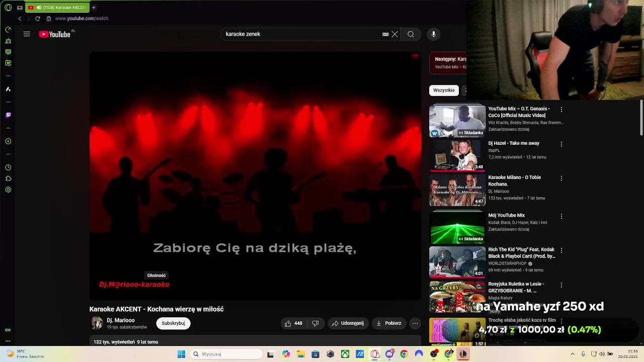644x362 pixels.
Task: Start voice search with the microphone icon
Action: [x=434, y=34]
